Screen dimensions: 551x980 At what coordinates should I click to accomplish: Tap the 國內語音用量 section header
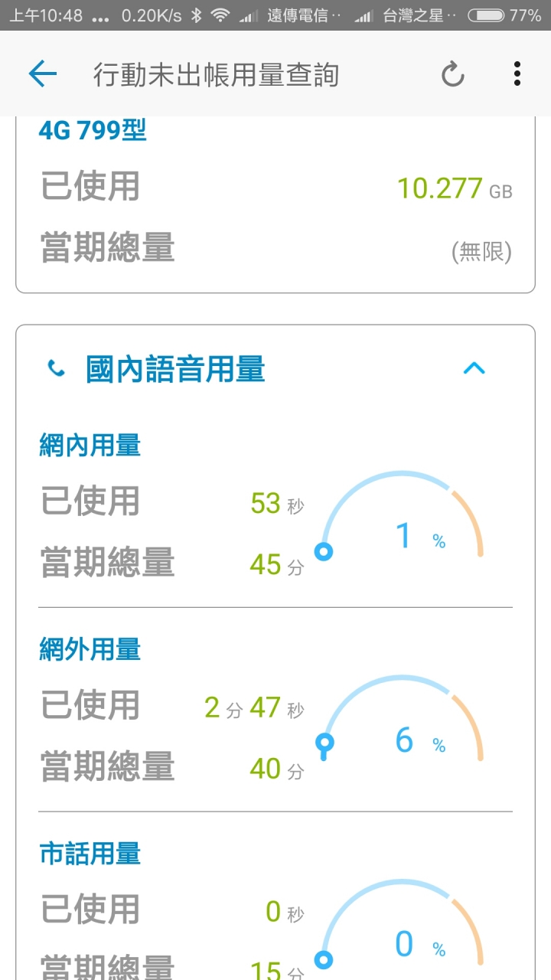pos(176,369)
